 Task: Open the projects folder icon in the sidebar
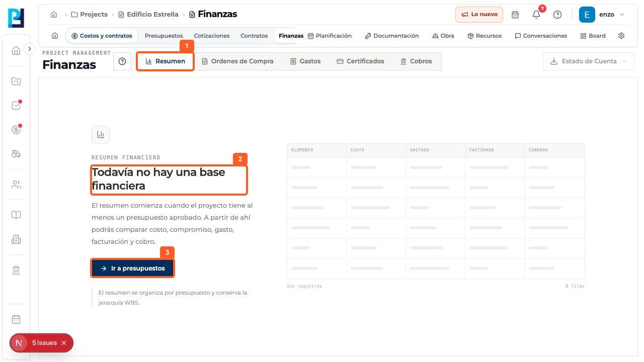point(16,81)
